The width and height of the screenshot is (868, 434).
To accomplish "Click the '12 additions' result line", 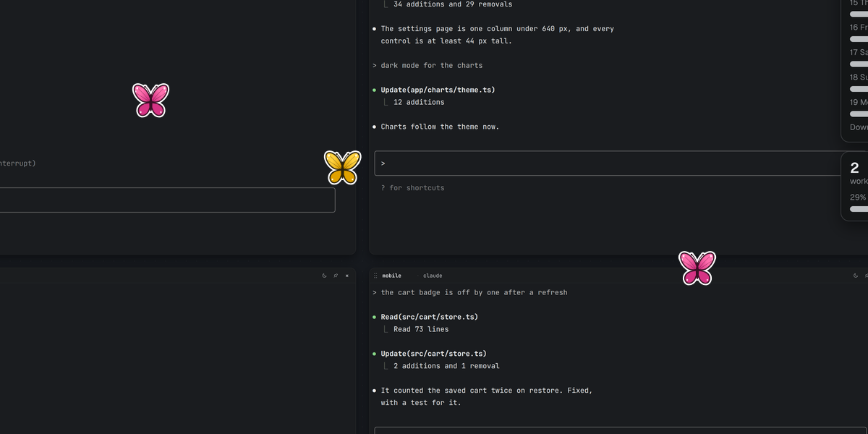I will tap(419, 102).
